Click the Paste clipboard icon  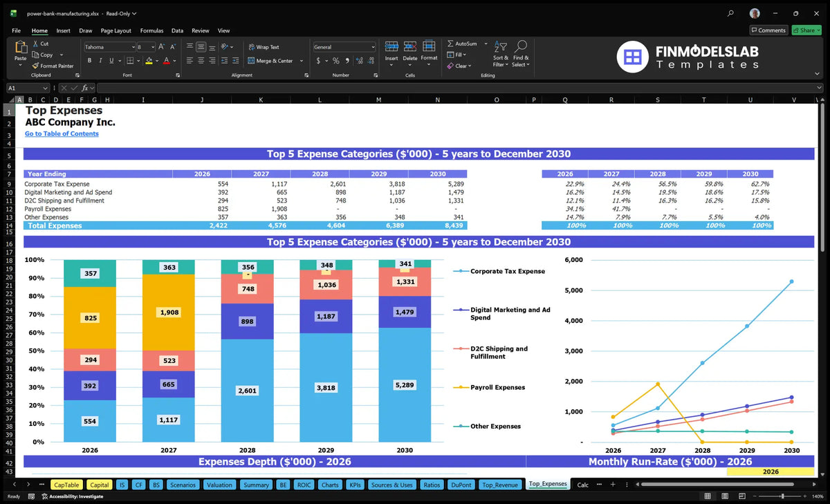click(x=20, y=48)
